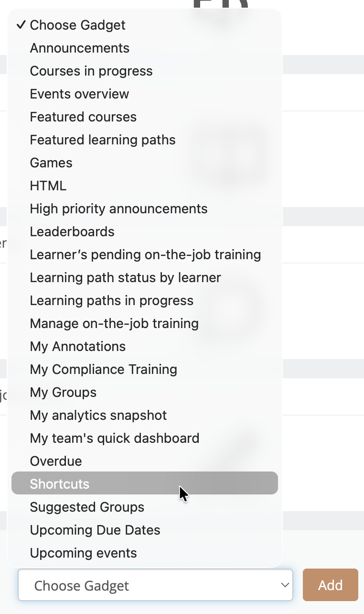Choose My team's quick dashboard
Viewport: 364px width, 614px height.
pos(115,439)
